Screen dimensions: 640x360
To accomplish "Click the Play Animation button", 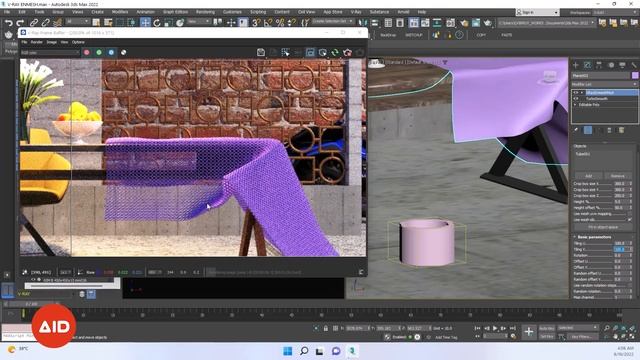I will [495, 328].
